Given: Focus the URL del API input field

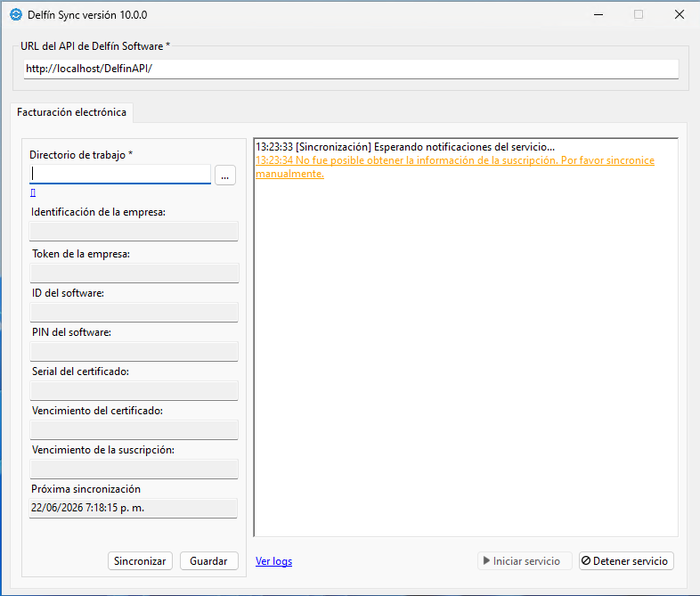Looking at the screenshot, I should point(351,69).
